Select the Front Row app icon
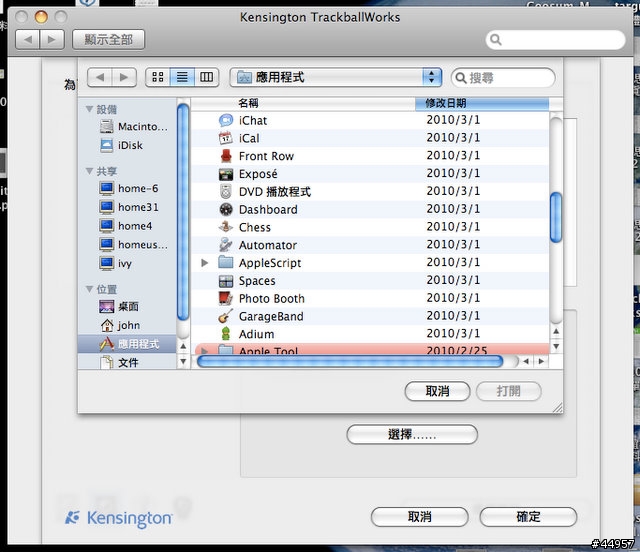The width and height of the screenshot is (640, 552). [226, 156]
